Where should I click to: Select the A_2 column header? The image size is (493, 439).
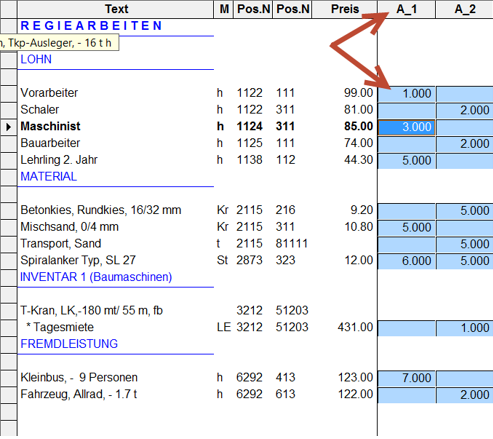pyautogui.click(x=464, y=9)
